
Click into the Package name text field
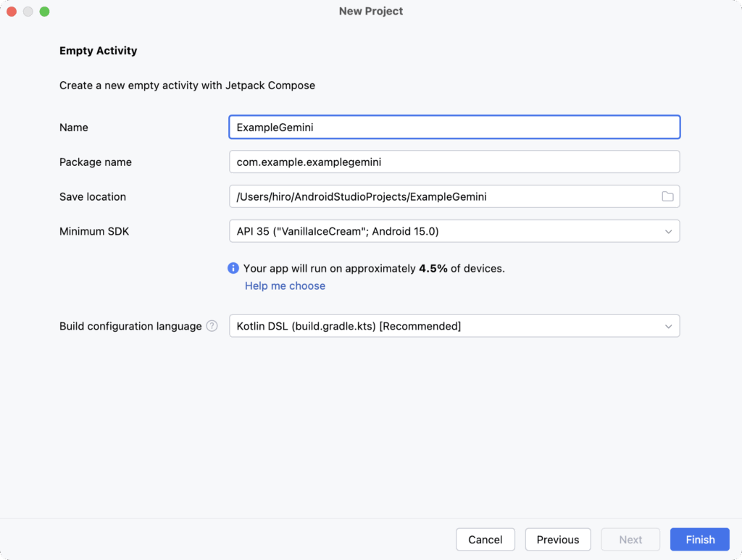(x=454, y=162)
